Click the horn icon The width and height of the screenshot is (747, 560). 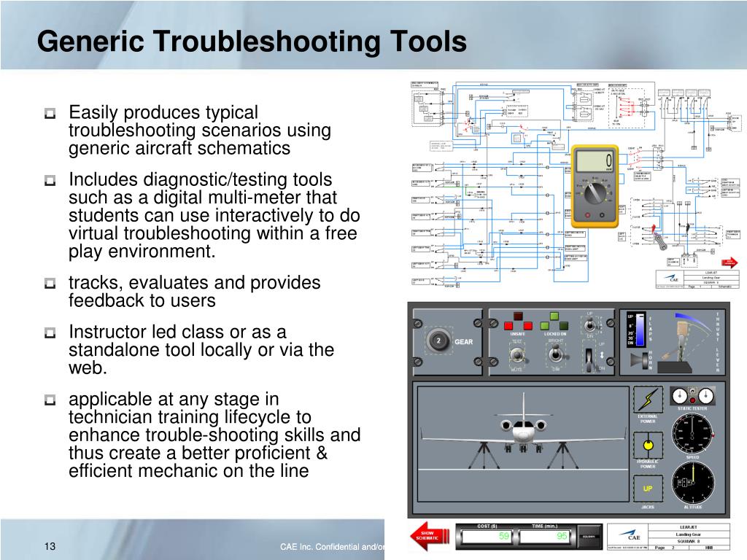point(638,361)
